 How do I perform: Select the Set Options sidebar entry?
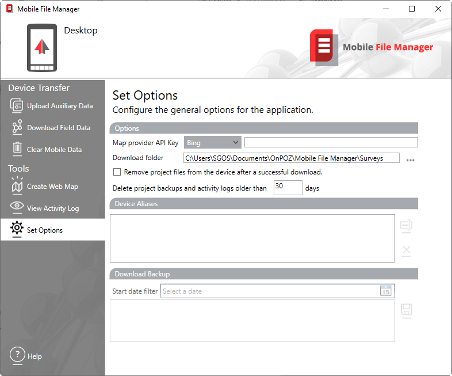(x=53, y=230)
